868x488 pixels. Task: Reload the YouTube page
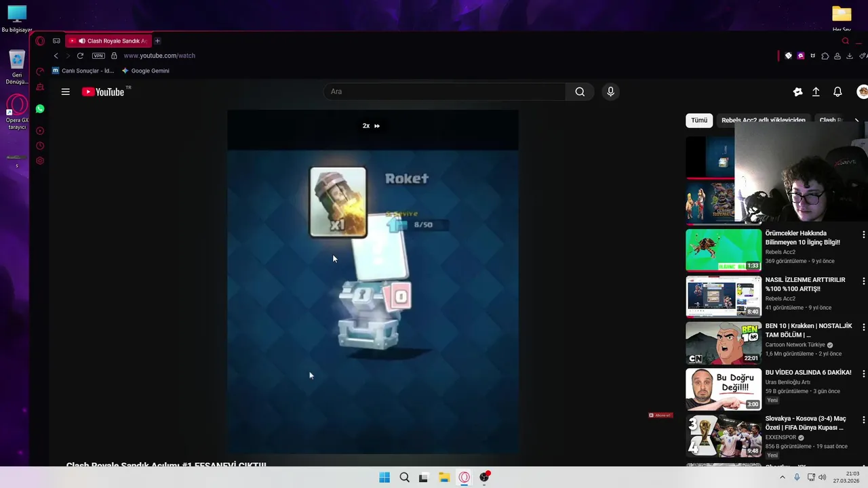(80, 56)
